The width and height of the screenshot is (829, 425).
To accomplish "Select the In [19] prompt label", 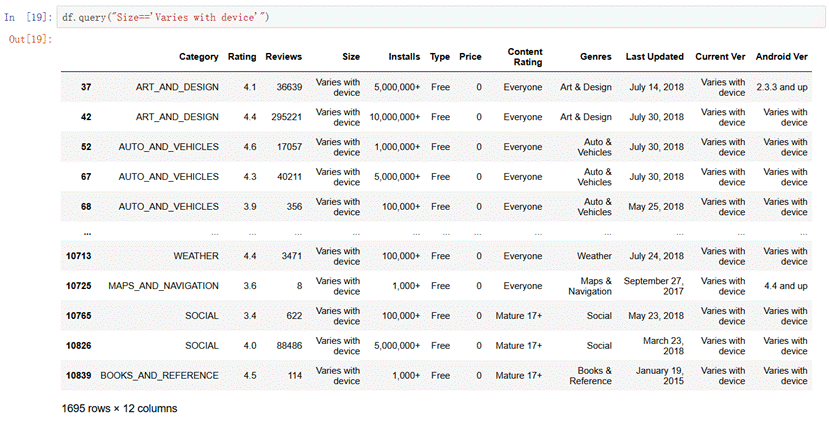I will point(28,17).
